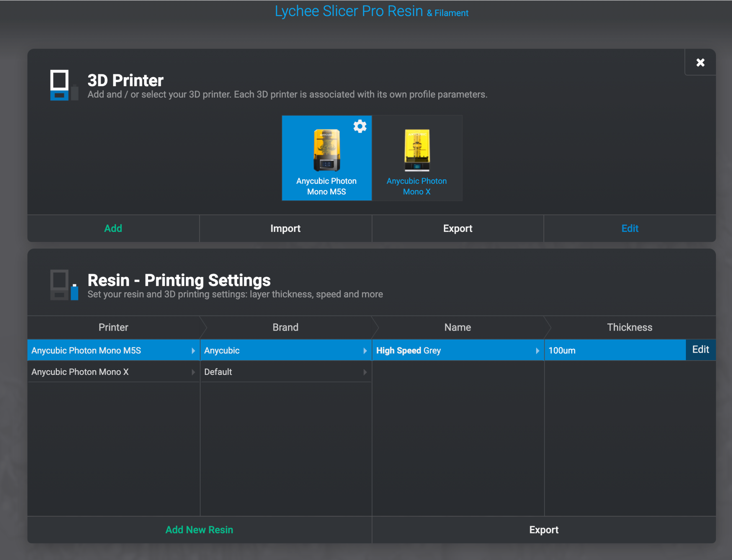Click the Thickness column header
This screenshot has height=560, width=732.
click(630, 327)
